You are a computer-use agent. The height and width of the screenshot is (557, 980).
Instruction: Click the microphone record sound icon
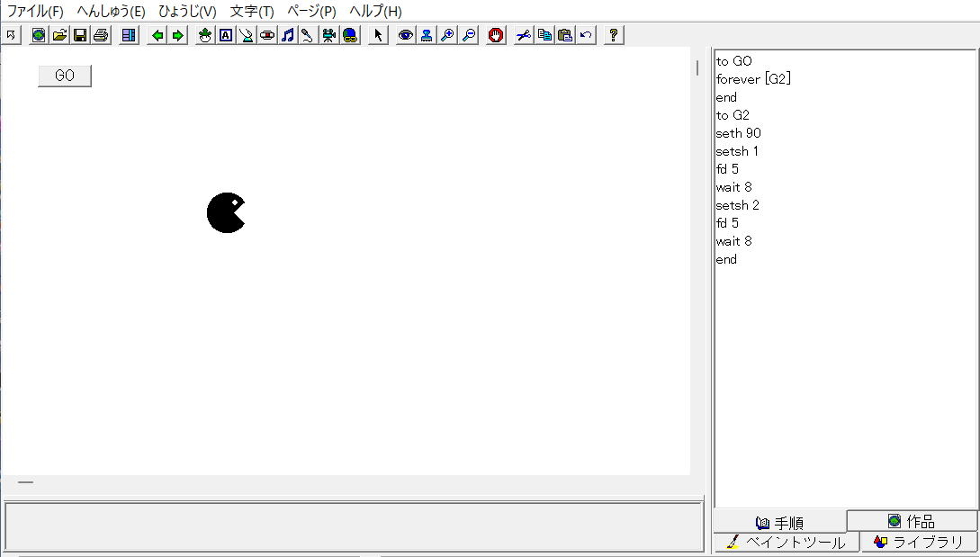[308, 35]
